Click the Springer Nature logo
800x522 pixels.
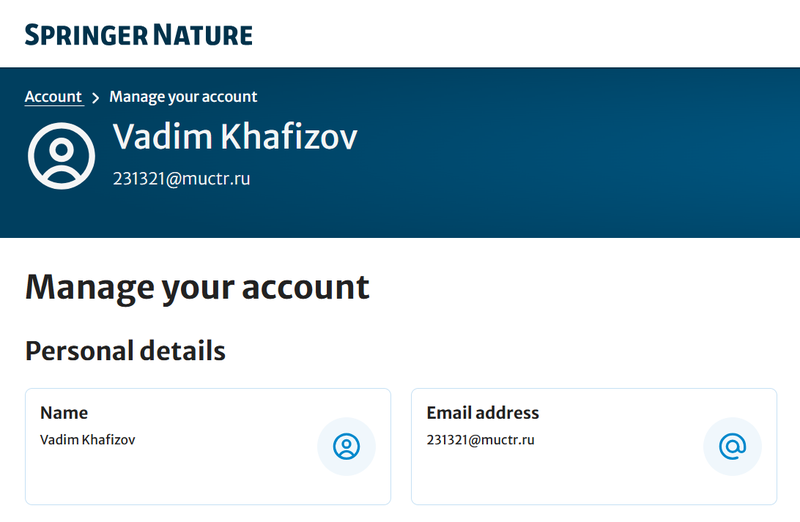click(139, 35)
